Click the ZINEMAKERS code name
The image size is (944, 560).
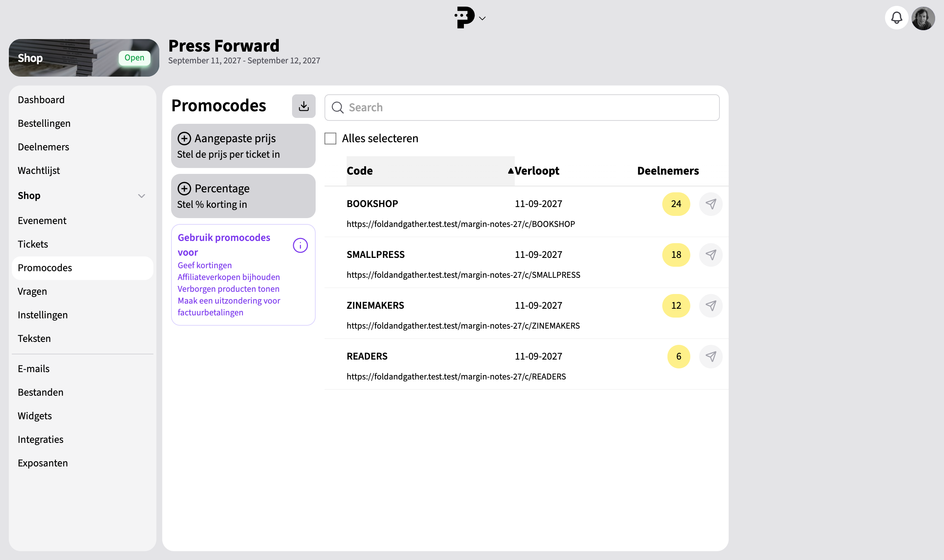coord(375,306)
